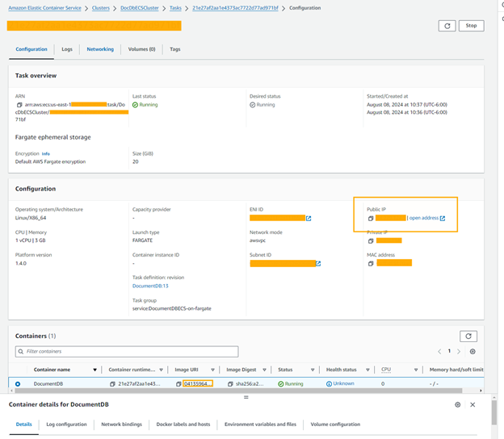
Task: Copy the task ARN
Action: (19, 105)
